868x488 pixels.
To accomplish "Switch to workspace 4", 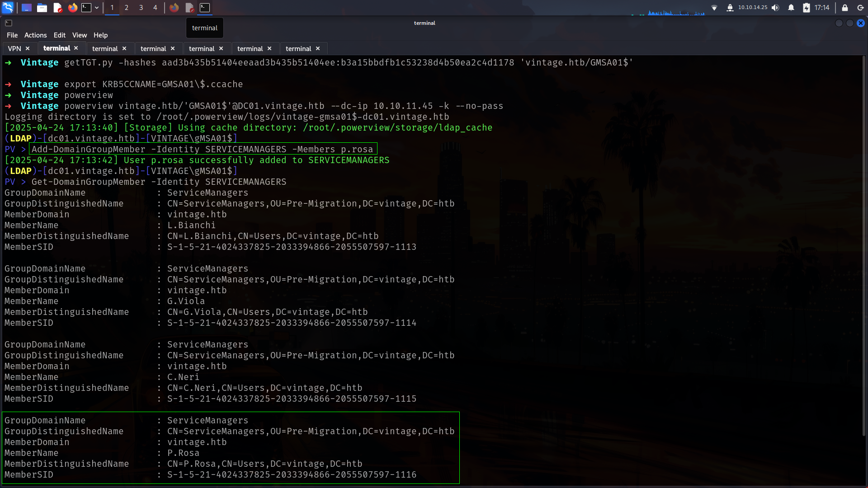I will coord(155,7).
